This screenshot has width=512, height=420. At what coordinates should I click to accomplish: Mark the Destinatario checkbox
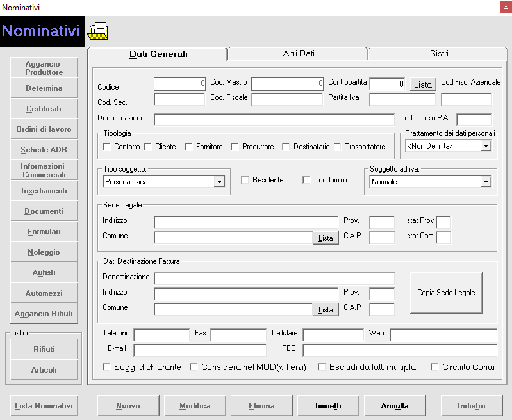[x=286, y=147]
